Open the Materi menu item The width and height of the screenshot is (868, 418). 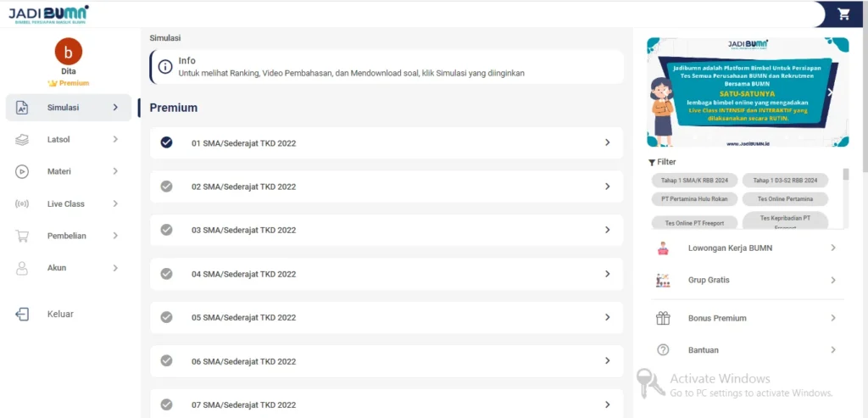59,171
